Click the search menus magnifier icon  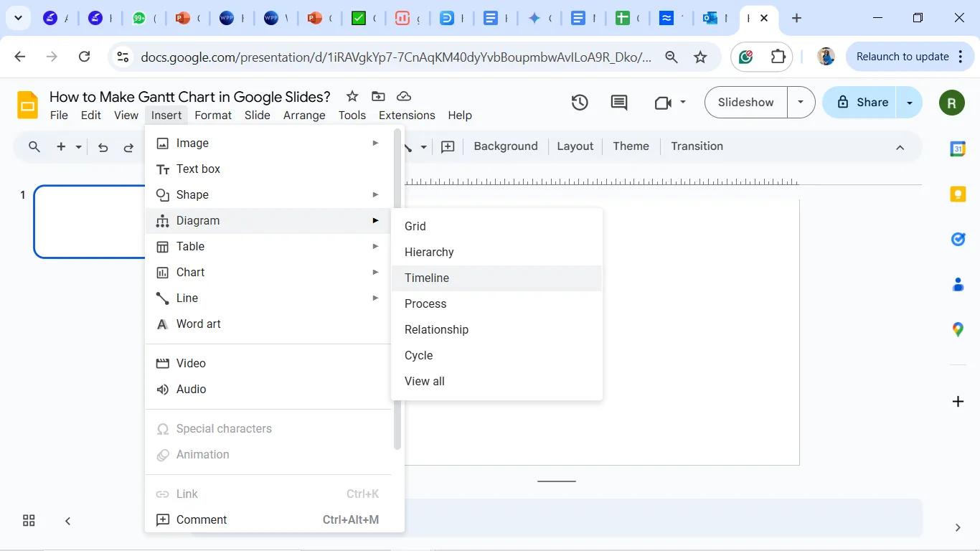tap(34, 147)
